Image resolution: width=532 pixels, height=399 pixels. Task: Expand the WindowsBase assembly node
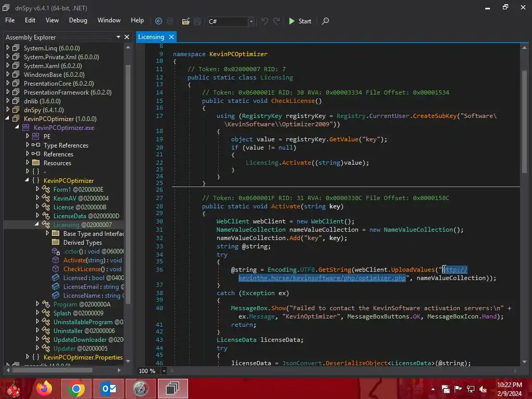tap(8, 74)
